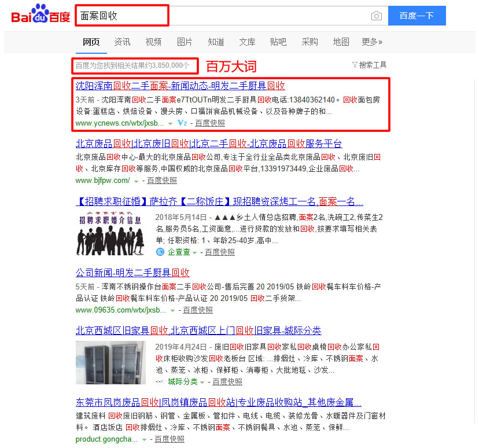The width and height of the screenshot is (479, 448).
Task: Click the 招聘求职婚介信息 thumbnail image
Action: pyautogui.click(x=110, y=234)
